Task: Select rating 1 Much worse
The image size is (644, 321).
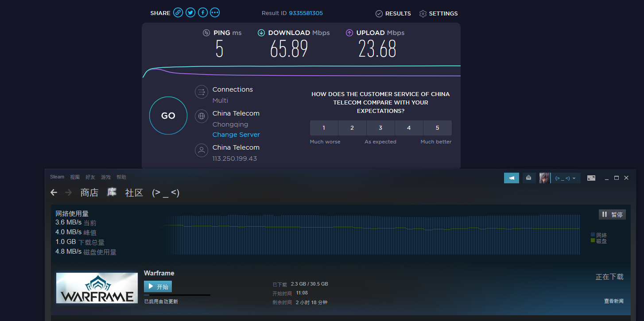Action: click(324, 128)
